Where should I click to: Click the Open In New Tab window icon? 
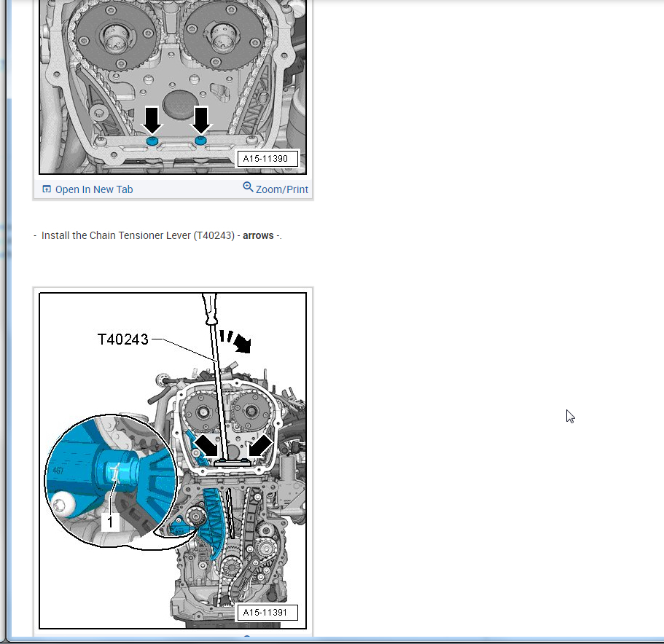point(47,189)
